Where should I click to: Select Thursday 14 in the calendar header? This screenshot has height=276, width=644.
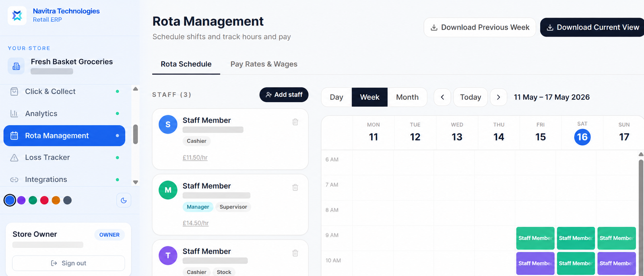[499, 133]
